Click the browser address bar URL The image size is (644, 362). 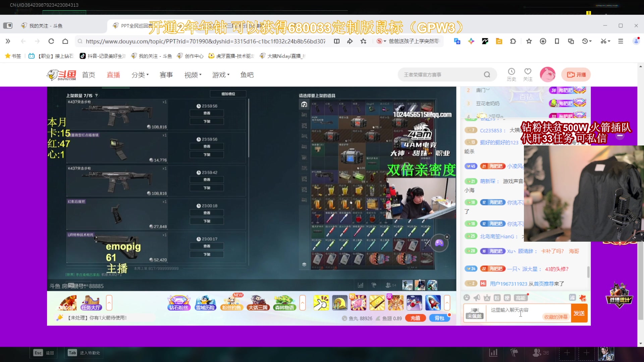(205, 41)
